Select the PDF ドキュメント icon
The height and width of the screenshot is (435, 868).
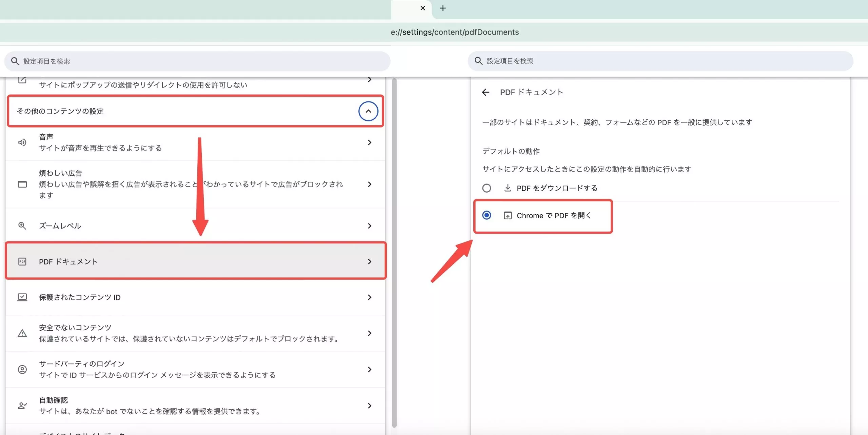click(22, 261)
